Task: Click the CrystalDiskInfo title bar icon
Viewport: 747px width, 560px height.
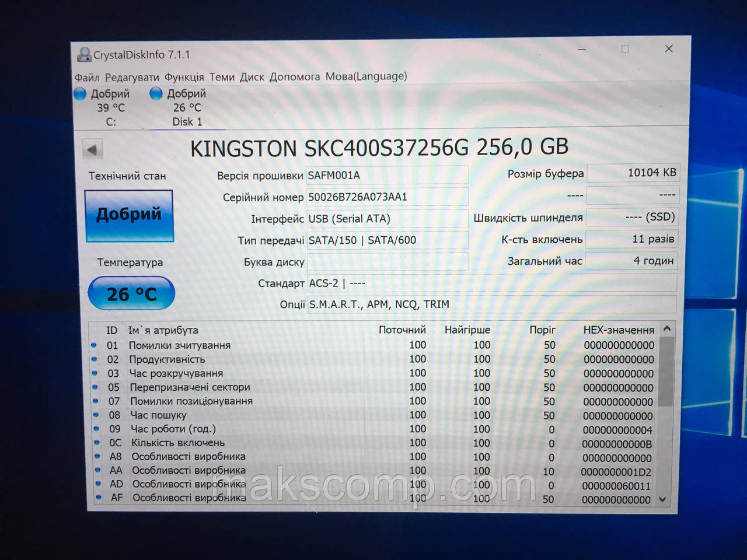Action: [x=84, y=55]
